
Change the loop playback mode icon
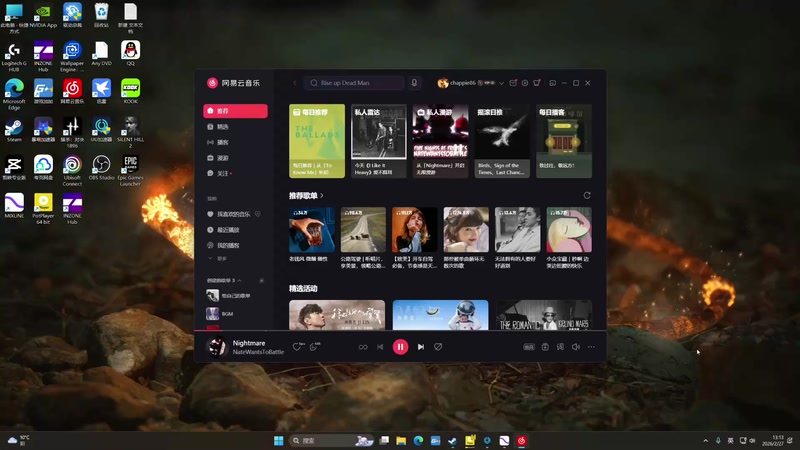pos(363,347)
